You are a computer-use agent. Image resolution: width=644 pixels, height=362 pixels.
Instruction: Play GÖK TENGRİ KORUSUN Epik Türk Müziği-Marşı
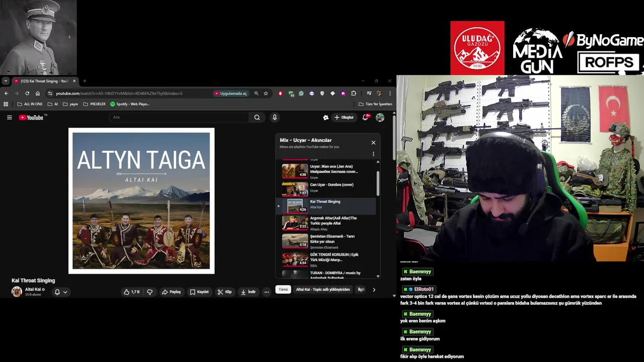click(326, 259)
